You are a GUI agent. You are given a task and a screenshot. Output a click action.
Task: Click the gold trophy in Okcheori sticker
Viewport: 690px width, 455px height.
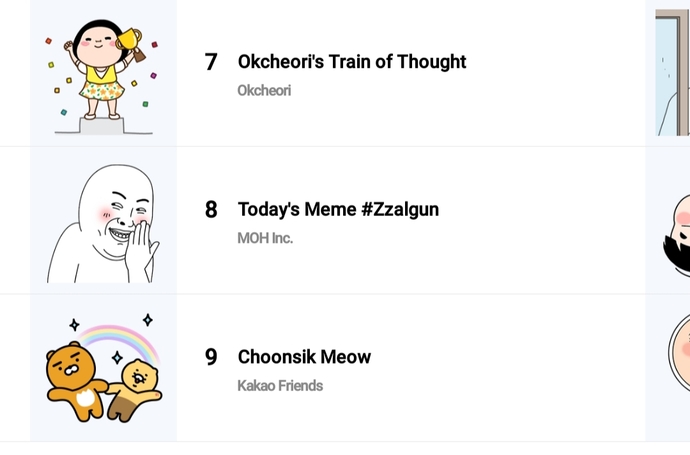130,44
